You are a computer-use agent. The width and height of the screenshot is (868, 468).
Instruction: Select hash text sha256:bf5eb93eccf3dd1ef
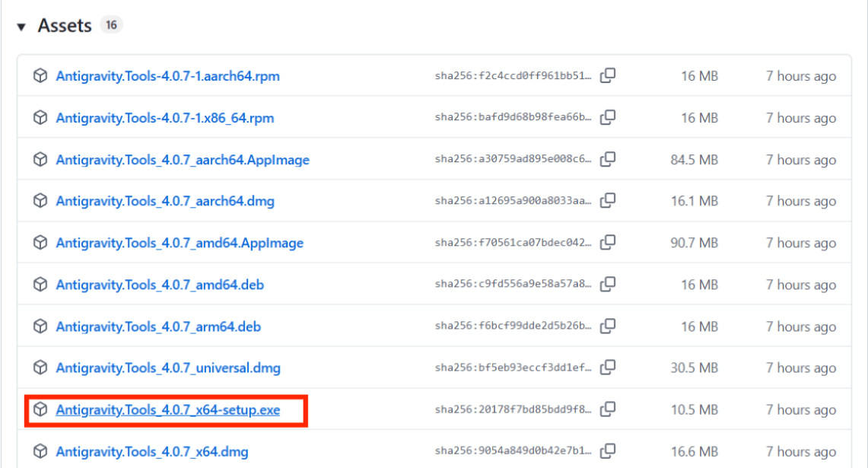[x=513, y=368]
